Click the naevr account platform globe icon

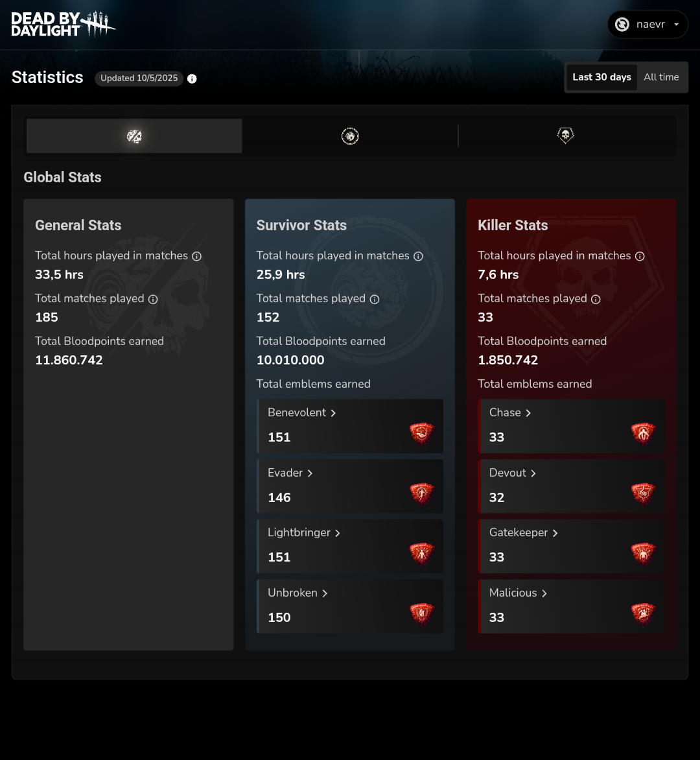point(622,24)
